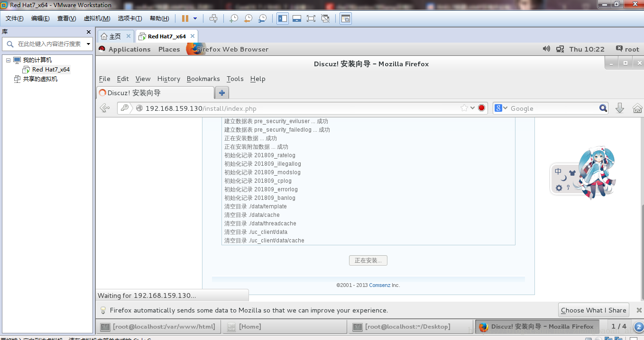Send Ctrl+Alt+Del to the virtual machine
Screen dimensions: 644x340
tap(213, 18)
